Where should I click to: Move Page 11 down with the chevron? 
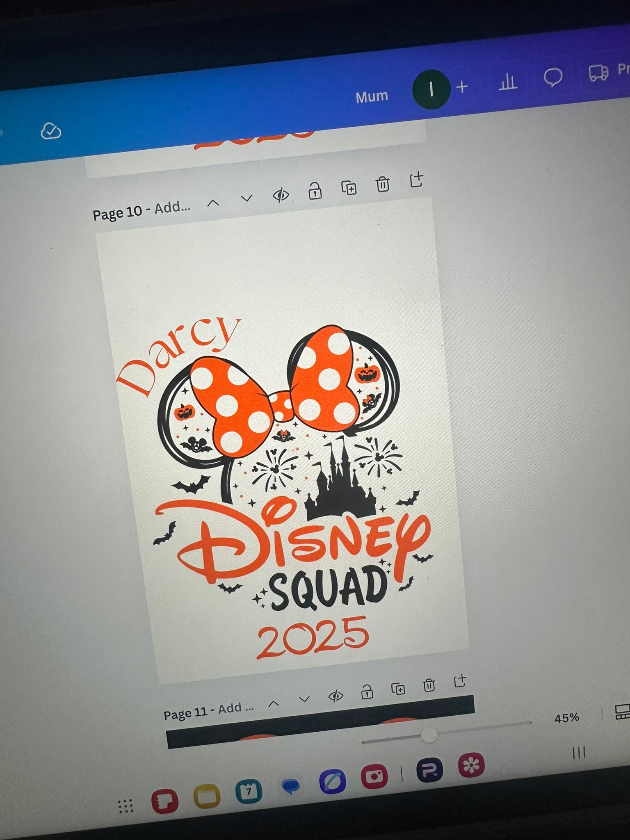[304, 699]
